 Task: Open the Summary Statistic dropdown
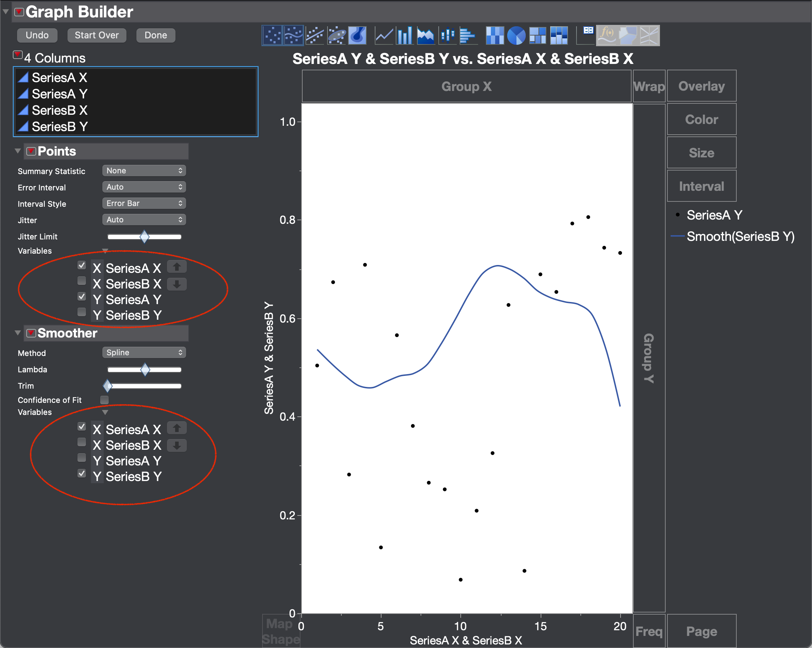point(144,171)
